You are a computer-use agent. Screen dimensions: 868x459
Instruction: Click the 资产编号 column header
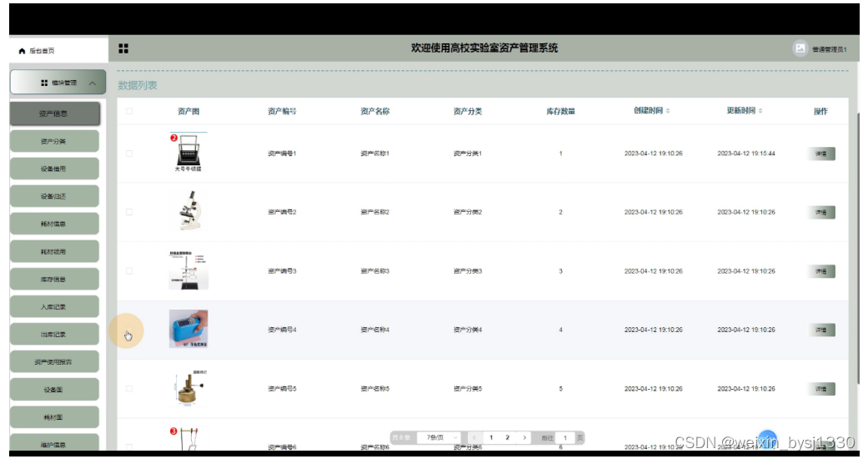[x=282, y=112]
